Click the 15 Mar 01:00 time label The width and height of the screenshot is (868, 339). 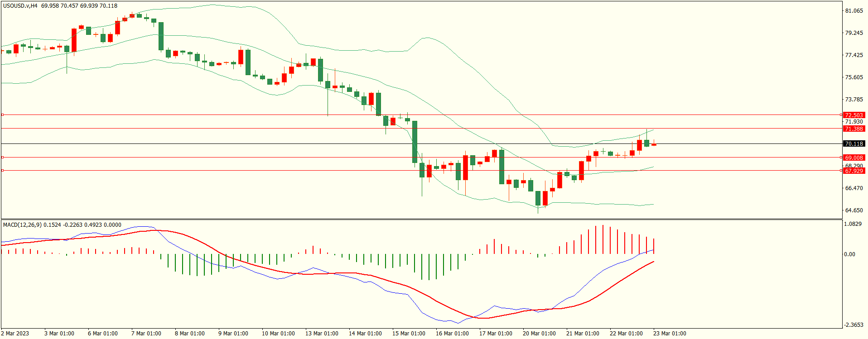(409, 334)
